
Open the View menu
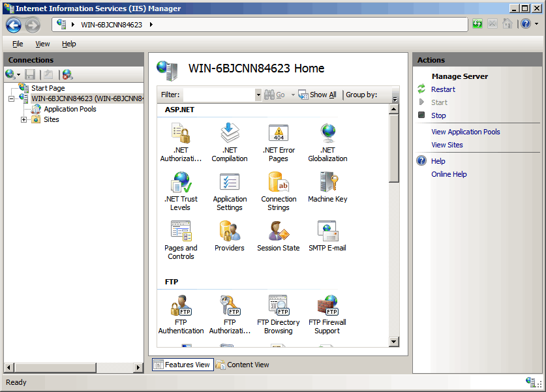[42, 44]
